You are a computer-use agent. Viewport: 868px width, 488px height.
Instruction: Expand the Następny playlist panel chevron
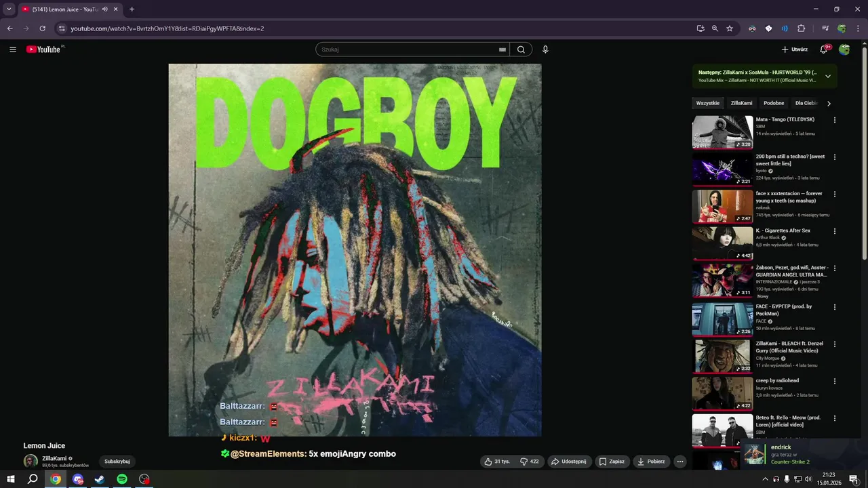tap(828, 76)
